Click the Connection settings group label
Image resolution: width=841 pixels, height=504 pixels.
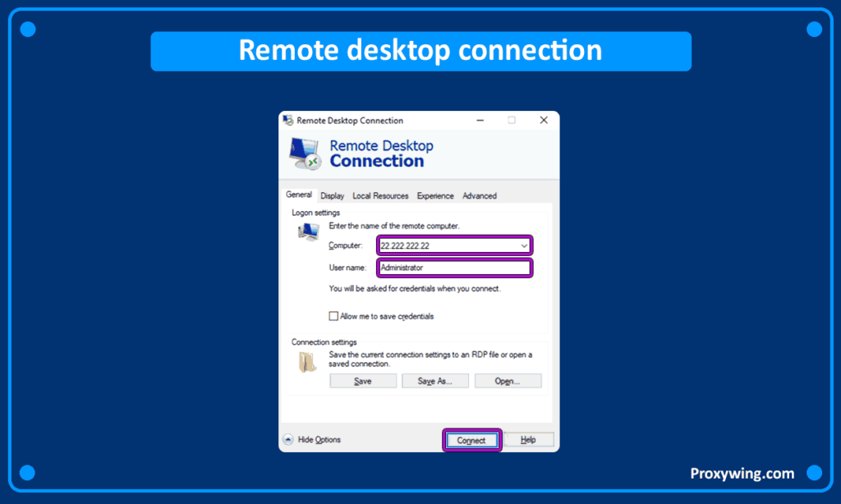pyautogui.click(x=324, y=342)
